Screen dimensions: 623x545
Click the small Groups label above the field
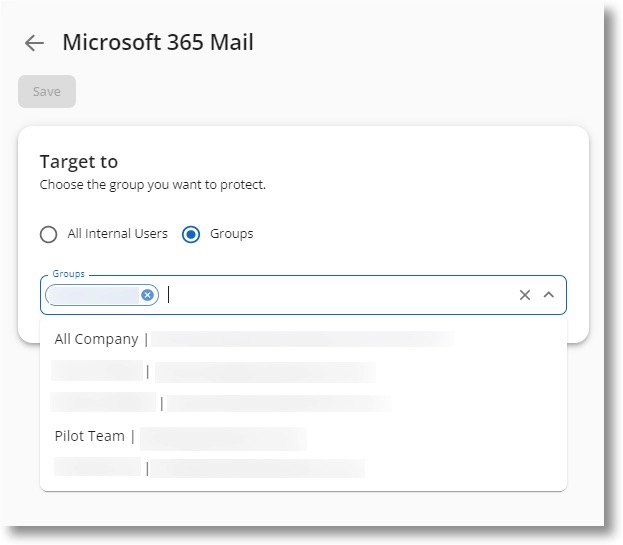69,273
